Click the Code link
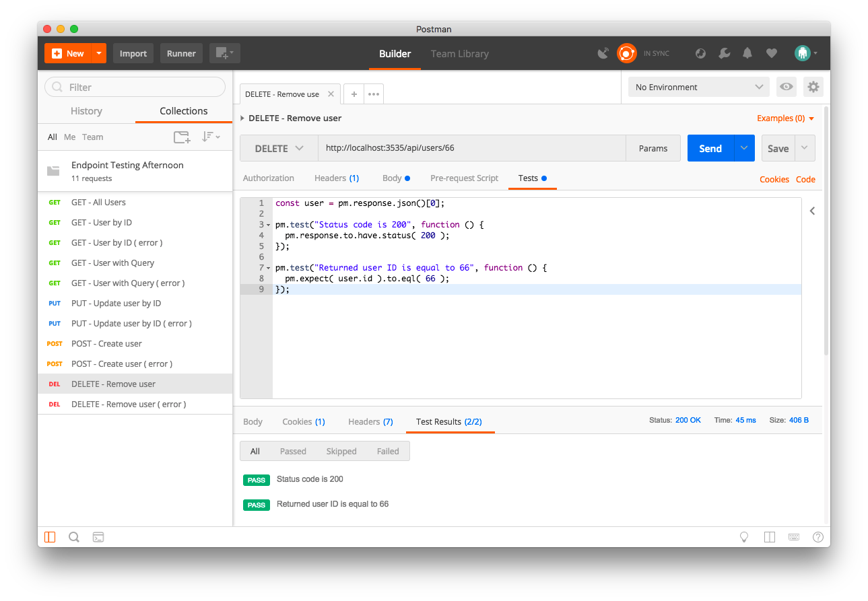Viewport: 868px width, 601px height. tap(805, 180)
